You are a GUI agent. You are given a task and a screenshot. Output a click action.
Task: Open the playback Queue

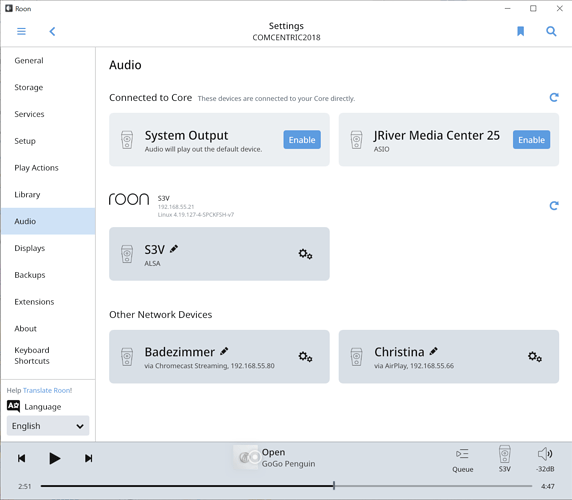pos(463,460)
